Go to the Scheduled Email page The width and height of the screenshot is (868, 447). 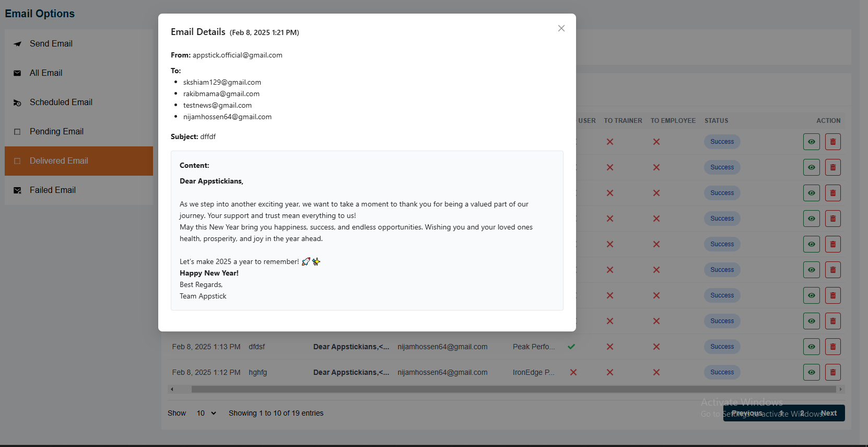pos(61,102)
